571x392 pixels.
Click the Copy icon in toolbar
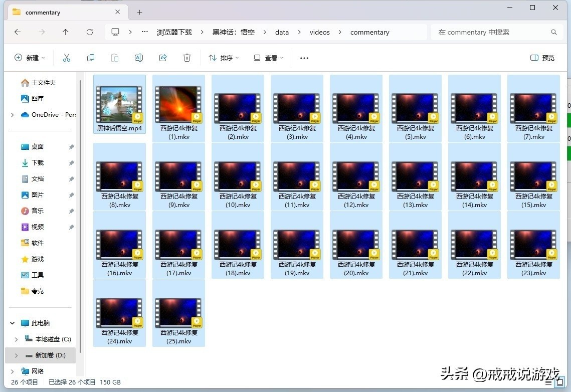[91, 58]
